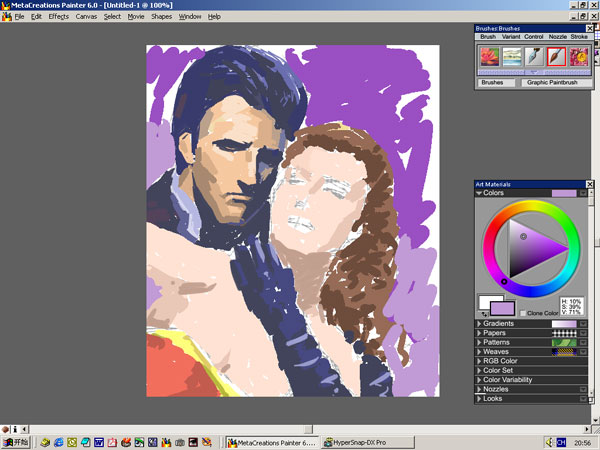Select the lavender primary color swatch

(x=502, y=308)
